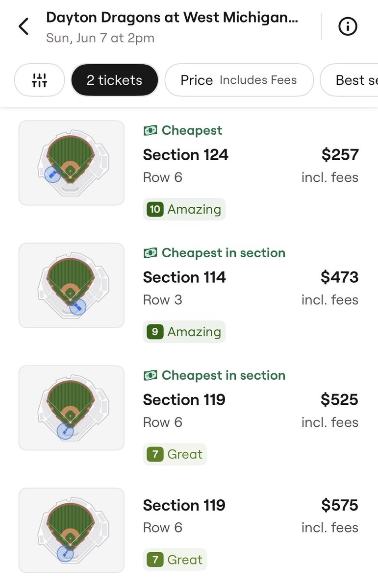Open Section 114 seat map thumbnail
This screenshot has width=378, height=588.
[72, 285]
